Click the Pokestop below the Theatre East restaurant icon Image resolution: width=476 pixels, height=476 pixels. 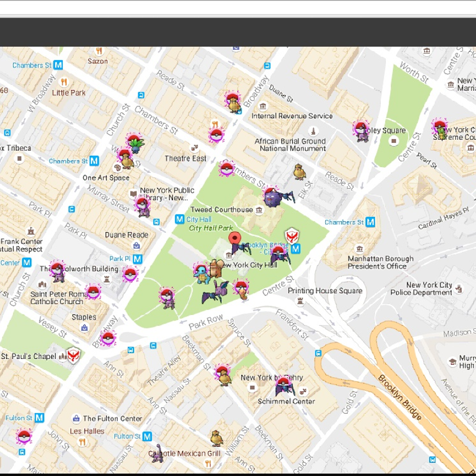[x=216, y=135]
